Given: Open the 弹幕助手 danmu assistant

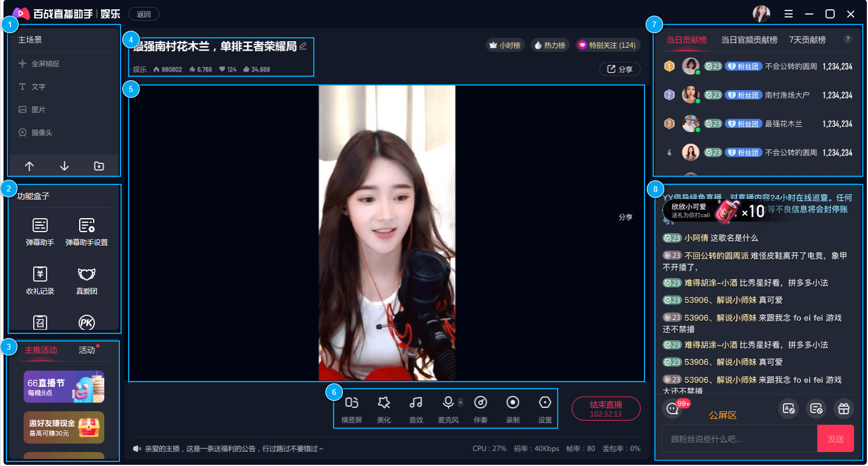Looking at the screenshot, I should pyautogui.click(x=40, y=231).
